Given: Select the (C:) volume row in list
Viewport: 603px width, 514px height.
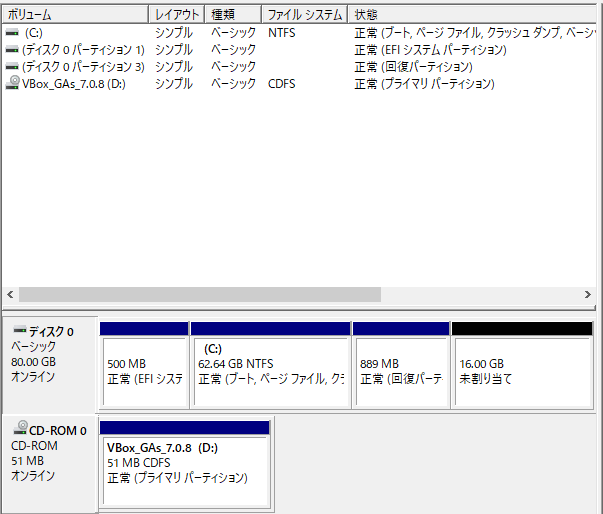Looking at the screenshot, I should [x=299, y=33].
